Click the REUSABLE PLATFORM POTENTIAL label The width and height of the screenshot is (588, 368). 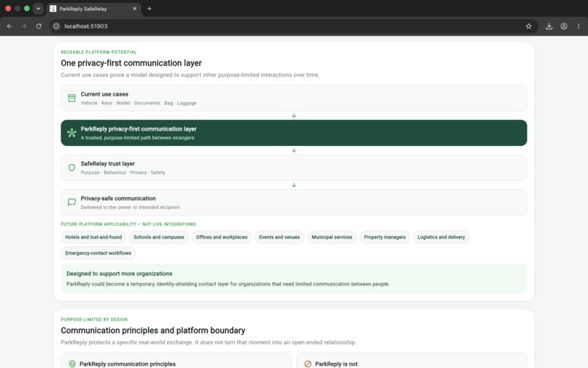point(98,52)
